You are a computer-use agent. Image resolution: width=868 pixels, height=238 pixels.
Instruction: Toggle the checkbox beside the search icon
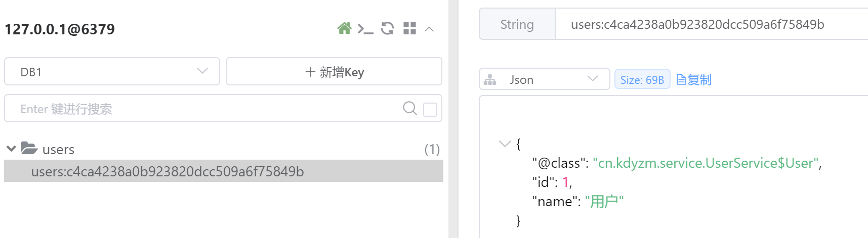[x=430, y=109]
